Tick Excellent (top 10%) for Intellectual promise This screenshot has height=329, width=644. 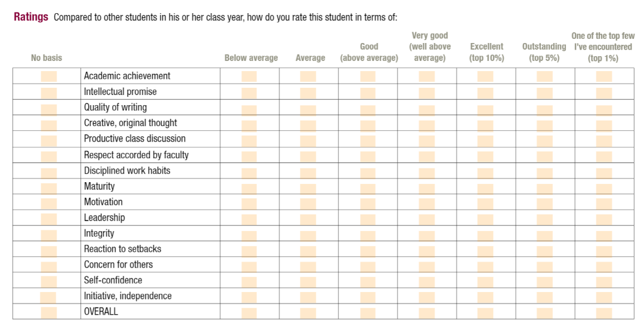(485, 93)
